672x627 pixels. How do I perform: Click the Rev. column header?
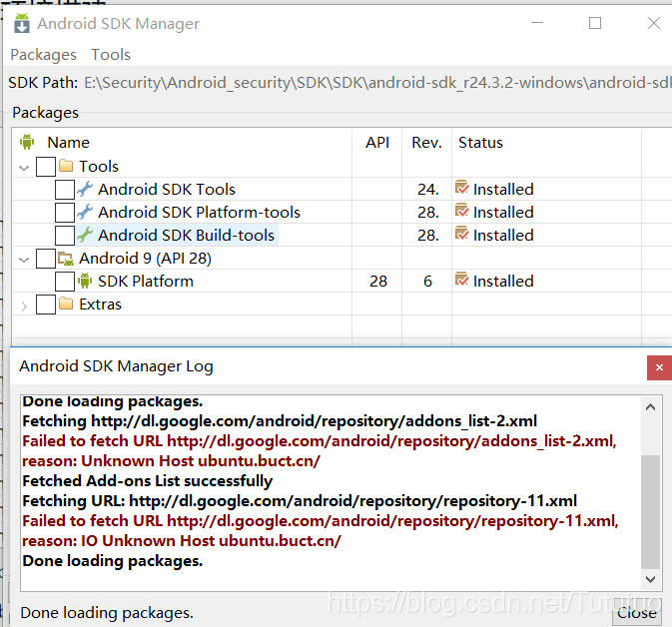426,142
